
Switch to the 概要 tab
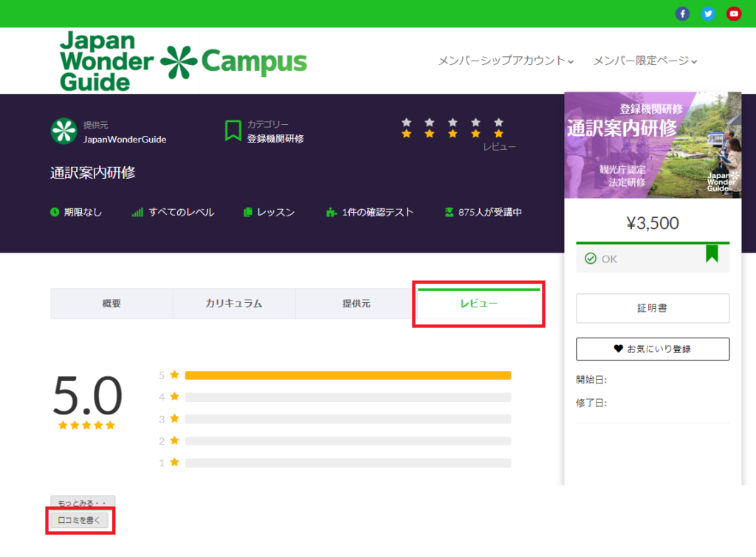coord(111,304)
